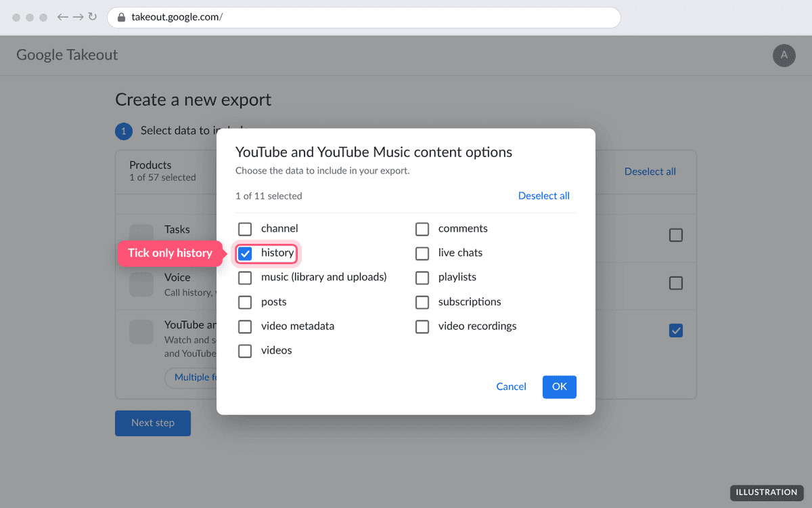812x508 pixels.
Task: Tick music (library and uploads) checkbox
Action: point(245,278)
